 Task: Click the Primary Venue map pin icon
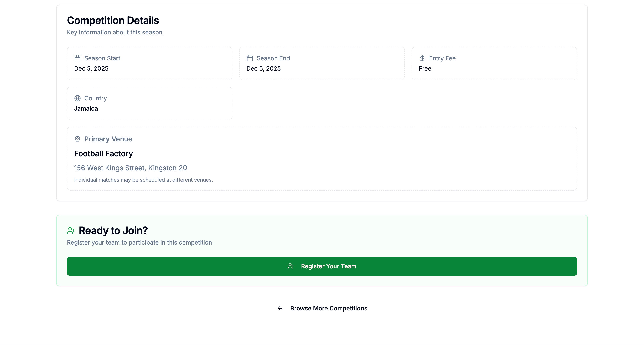click(78, 139)
